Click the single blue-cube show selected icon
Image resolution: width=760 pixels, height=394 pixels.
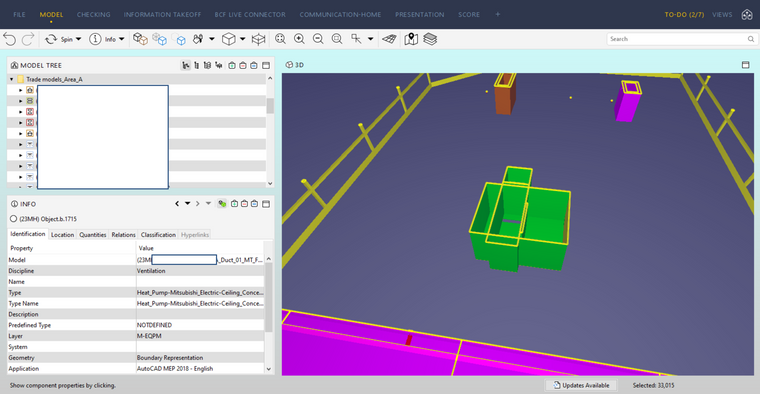180,39
